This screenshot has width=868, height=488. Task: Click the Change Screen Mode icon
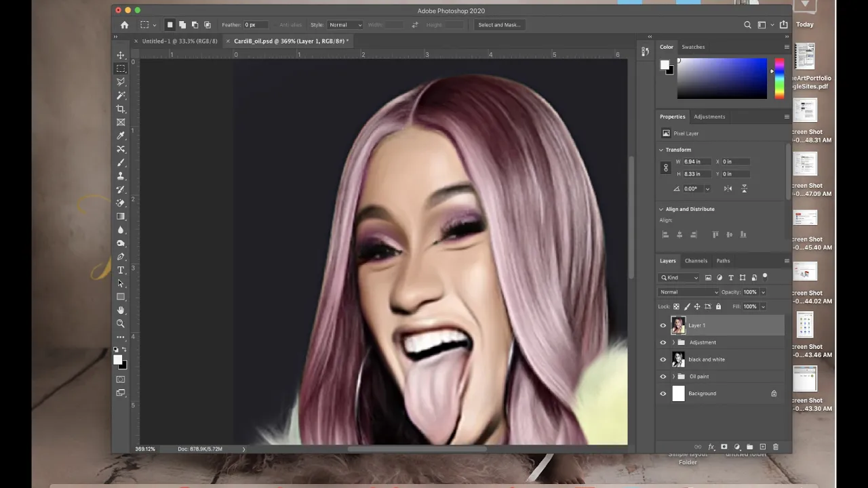point(121,392)
